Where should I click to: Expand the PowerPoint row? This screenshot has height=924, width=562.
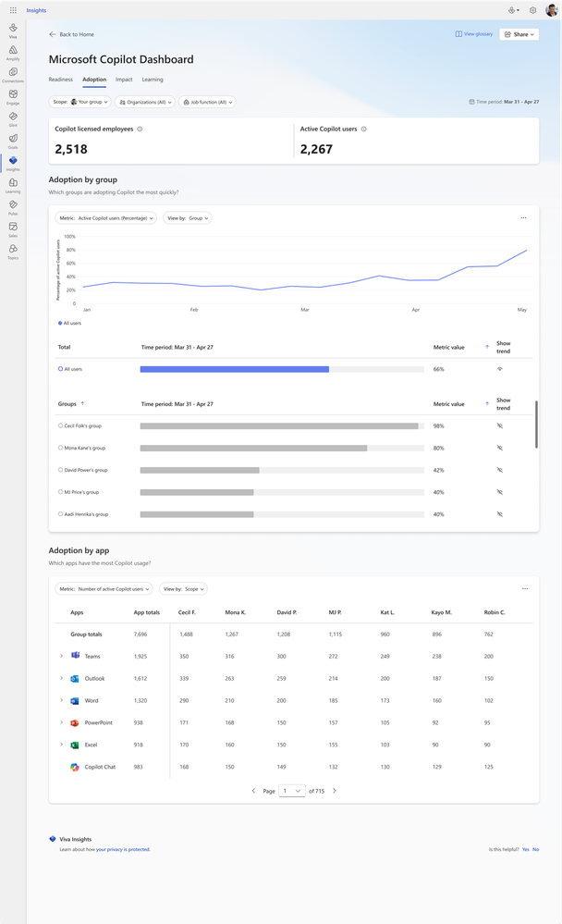click(61, 722)
